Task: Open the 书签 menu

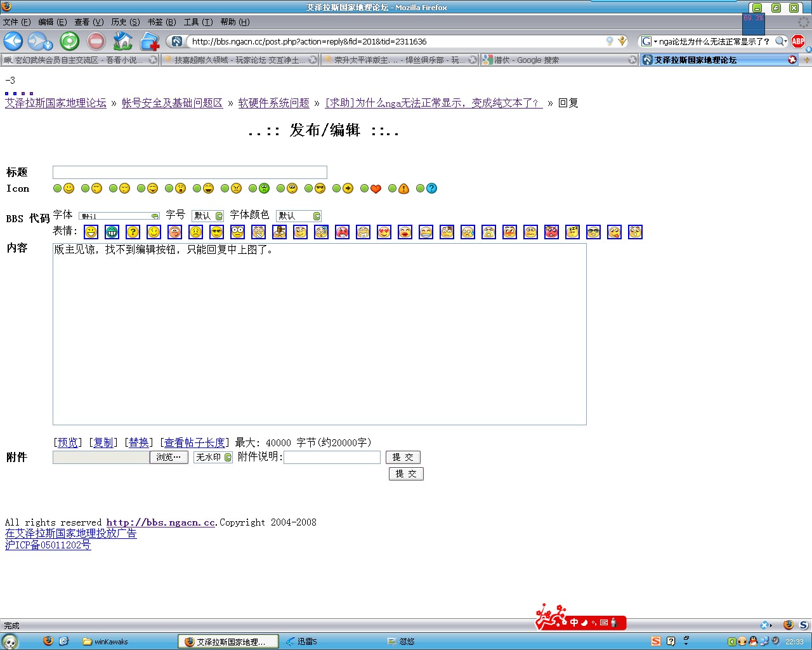Action: click(162, 22)
